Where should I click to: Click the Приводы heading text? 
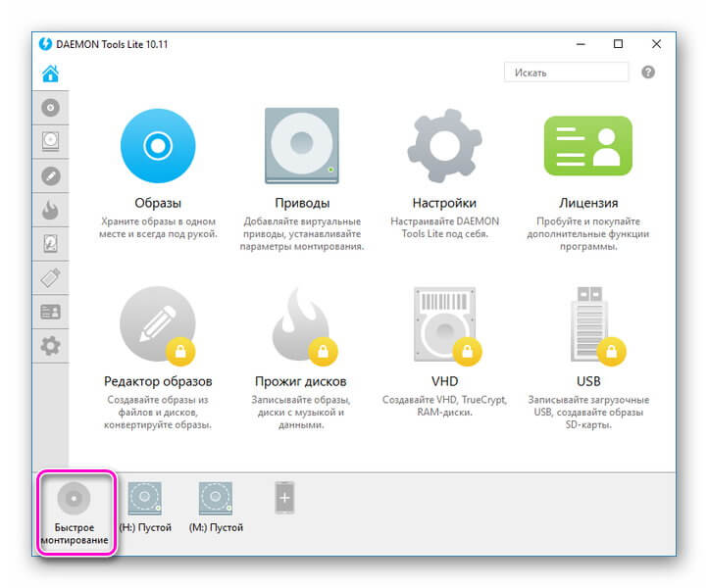pos(302,203)
